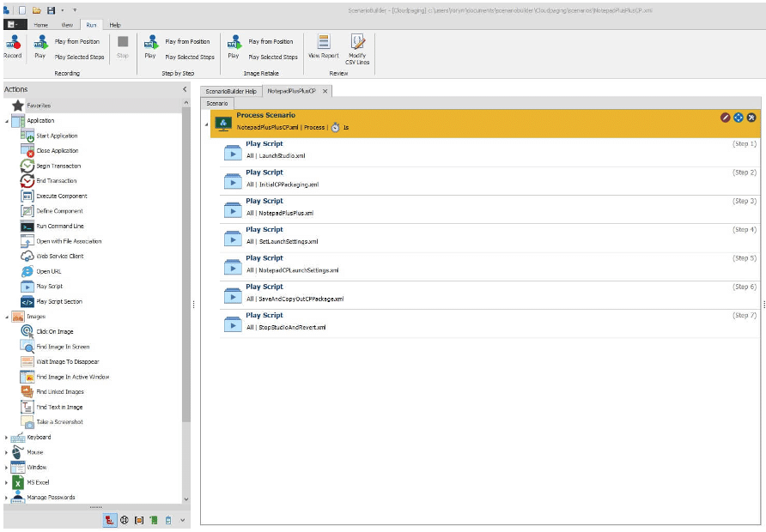Select the Web Service Client action
The height and width of the screenshot is (532, 766).
click(52, 257)
